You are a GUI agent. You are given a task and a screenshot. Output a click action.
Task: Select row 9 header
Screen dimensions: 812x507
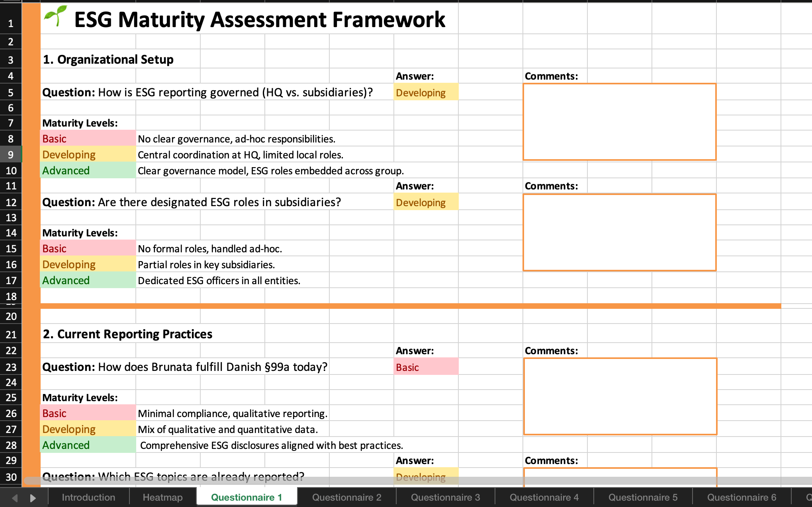tap(11, 155)
